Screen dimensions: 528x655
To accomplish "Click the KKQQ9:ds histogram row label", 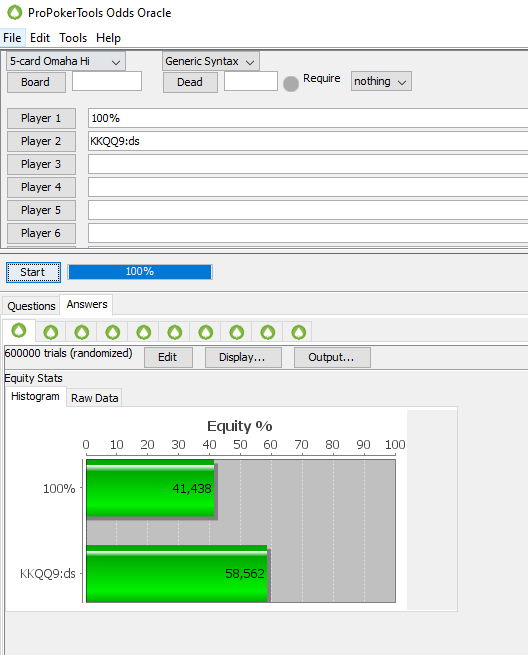I will (48, 574).
